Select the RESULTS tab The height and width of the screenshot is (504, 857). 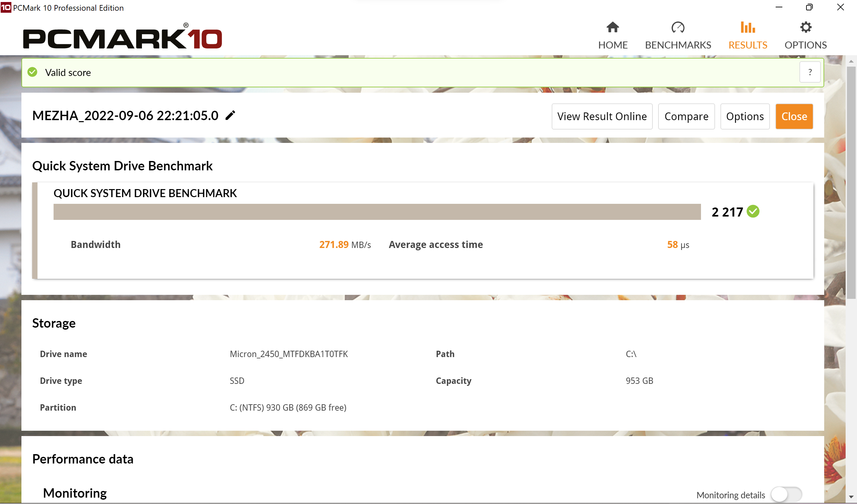coord(748,34)
